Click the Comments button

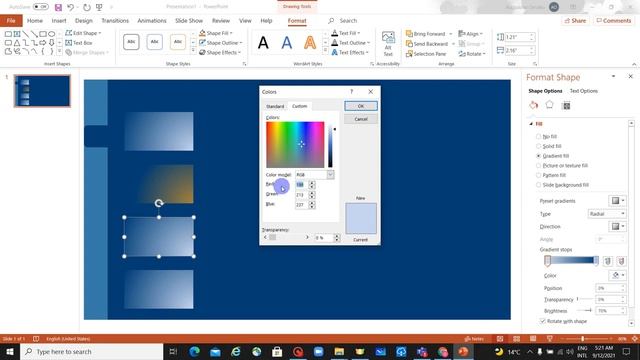(613, 20)
